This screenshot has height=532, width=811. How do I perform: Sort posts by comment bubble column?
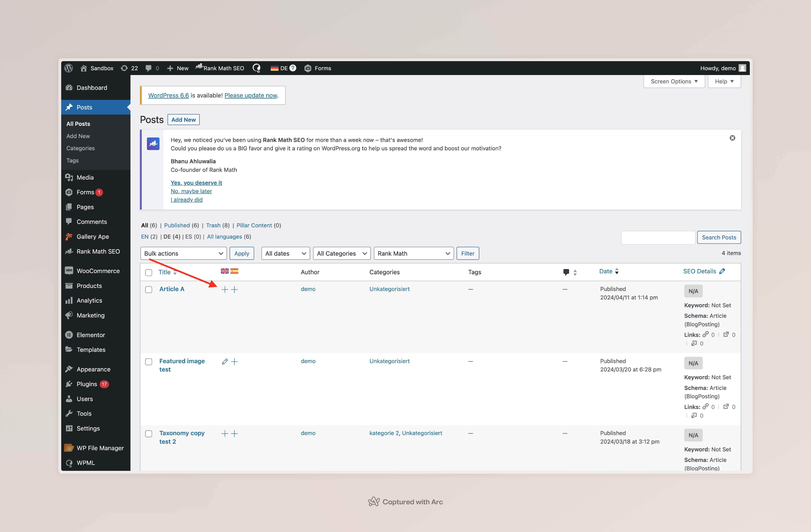(566, 272)
